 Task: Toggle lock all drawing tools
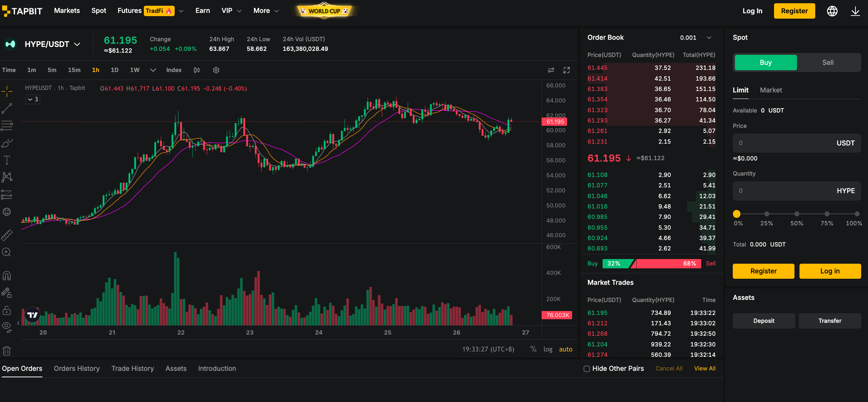point(7,310)
